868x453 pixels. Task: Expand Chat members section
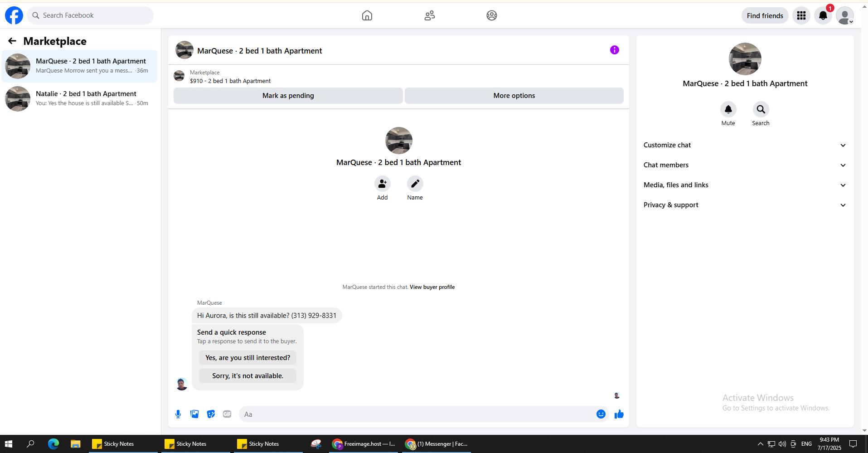pyautogui.click(x=745, y=165)
